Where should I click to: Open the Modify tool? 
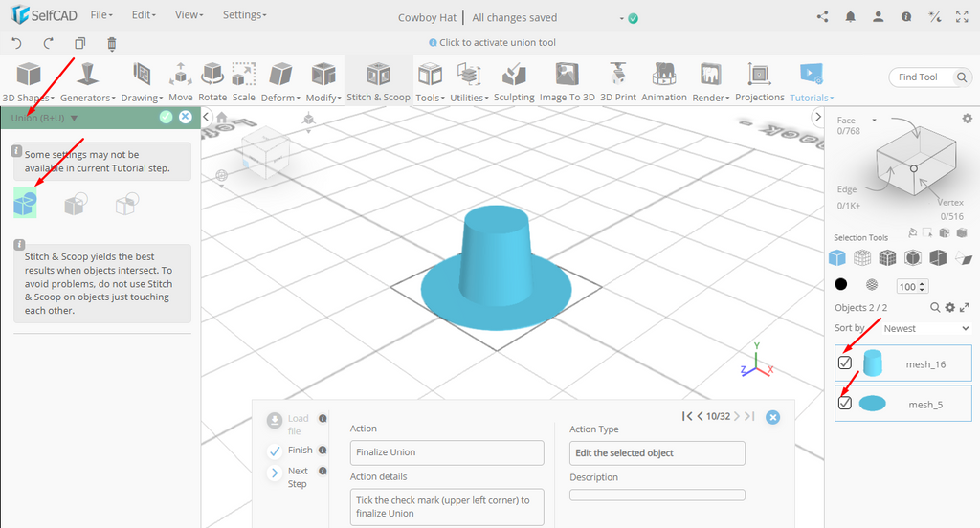click(323, 82)
